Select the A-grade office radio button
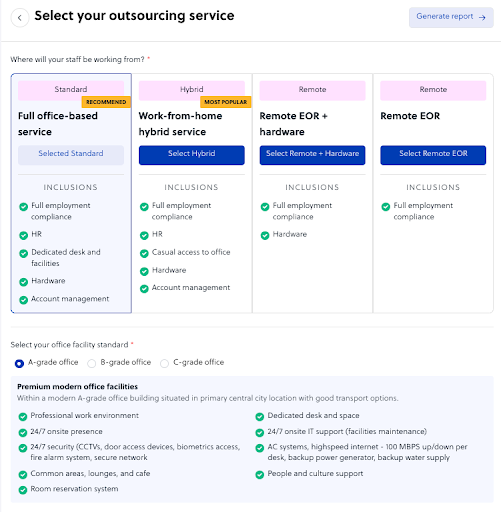The image size is (501, 512). pyautogui.click(x=19, y=363)
